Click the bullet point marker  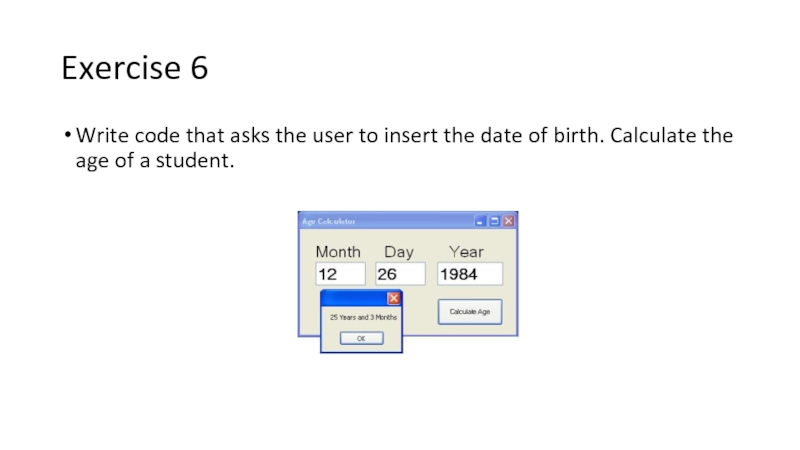coord(65,136)
